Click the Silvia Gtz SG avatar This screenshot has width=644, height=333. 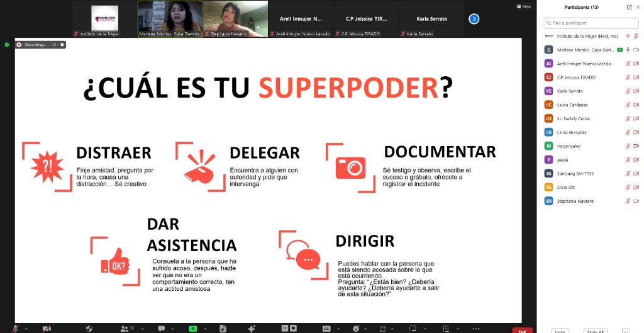pyautogui.click(x=548, y=187)
